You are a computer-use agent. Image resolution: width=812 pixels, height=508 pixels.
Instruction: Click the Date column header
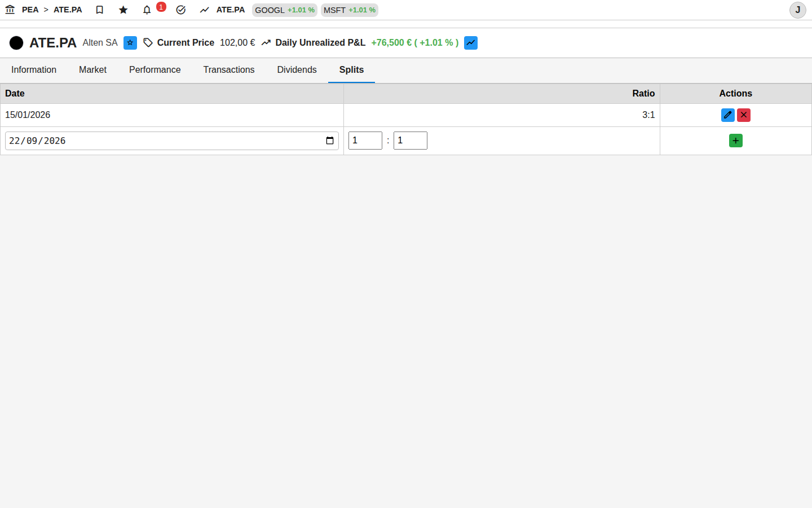pos(172,94)
